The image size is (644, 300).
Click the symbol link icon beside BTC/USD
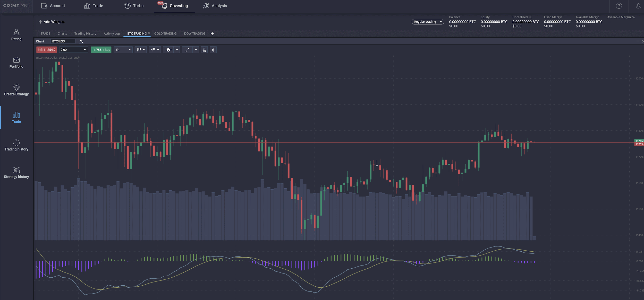pos(82,41)
